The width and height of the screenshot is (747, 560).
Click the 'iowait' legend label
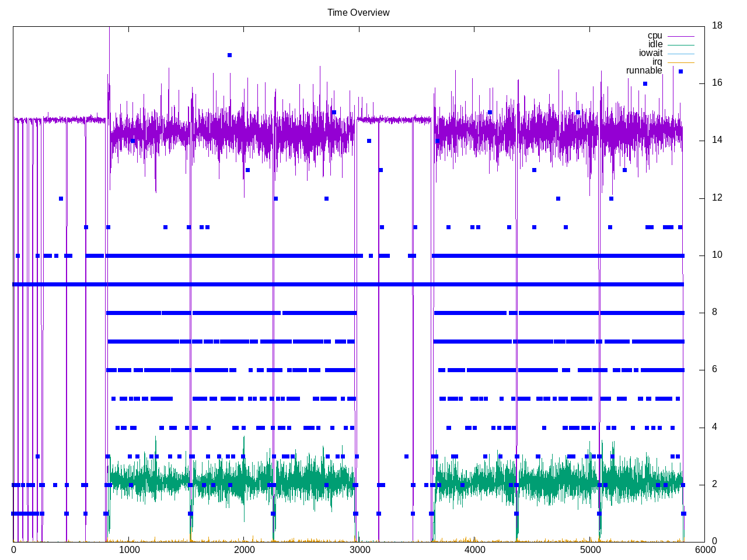[651, 53]
